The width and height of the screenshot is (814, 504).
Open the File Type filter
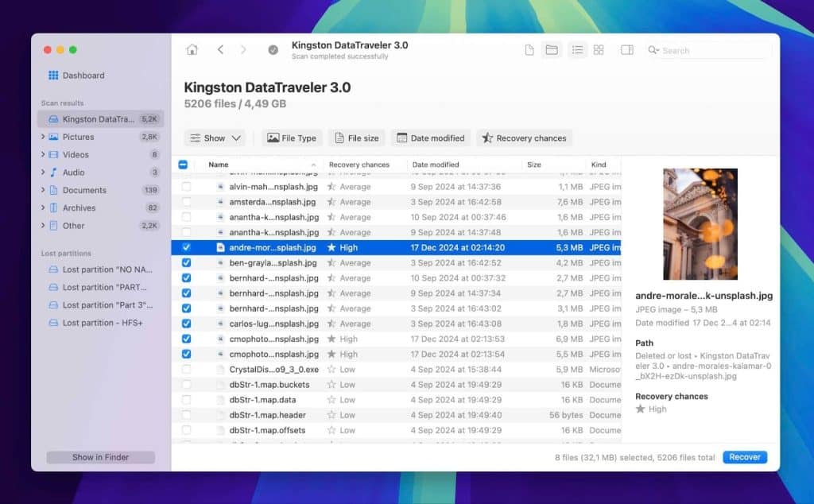(x=292, y=138)
